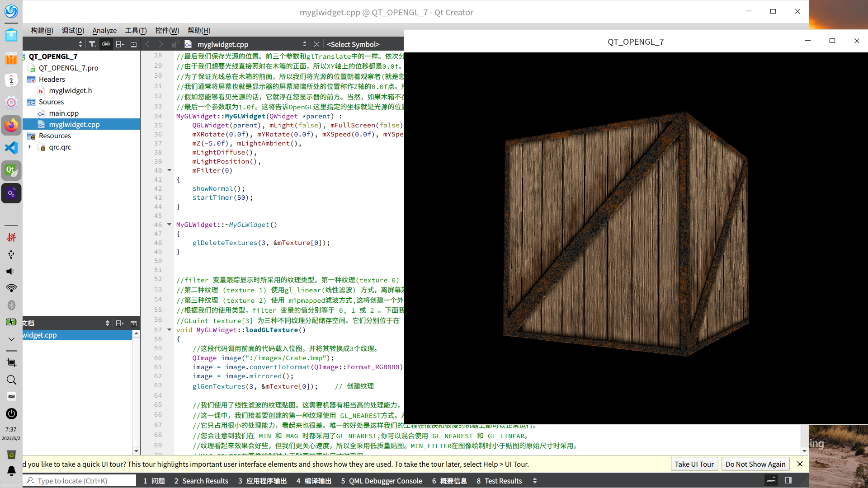Open the screenshot tool in the dock
868x488 pixels.
[11, 362]
